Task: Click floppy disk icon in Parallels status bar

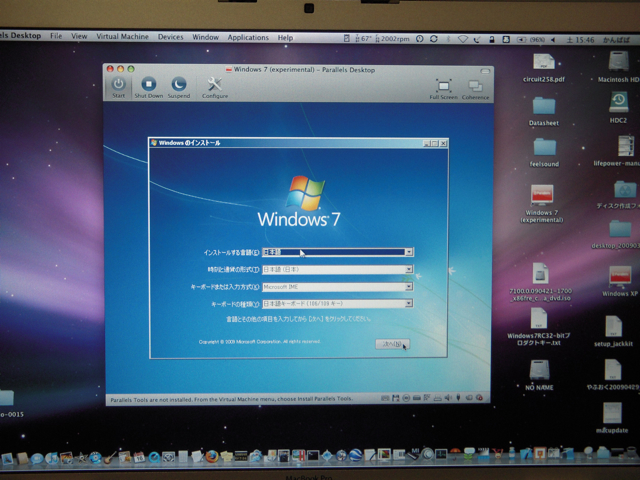Action: click(x=395, y=398)
